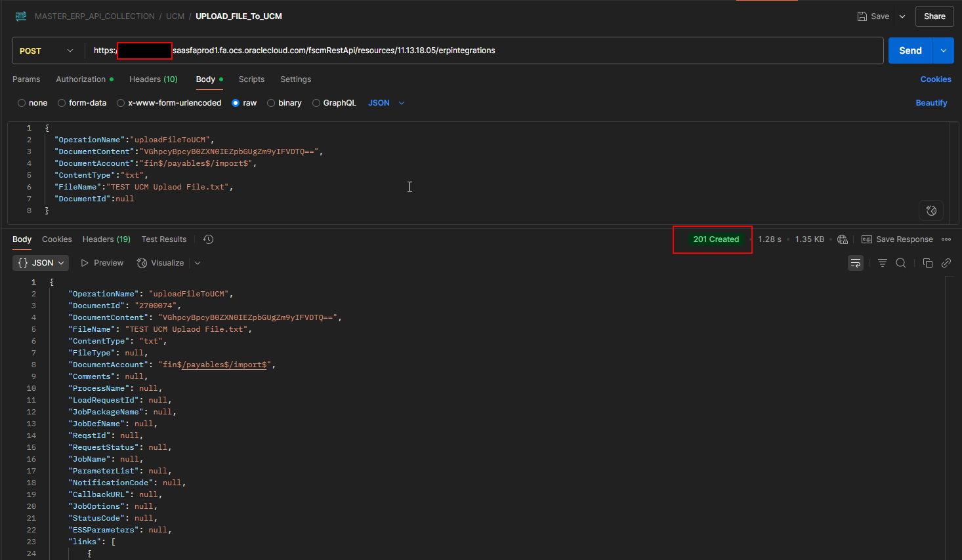
Task: Select the raw body radio option
Action: [x=236, y=103]
